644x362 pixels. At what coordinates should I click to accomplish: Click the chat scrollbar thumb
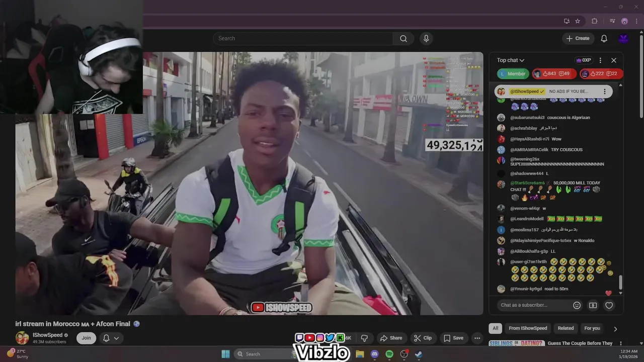click(620, 282)
